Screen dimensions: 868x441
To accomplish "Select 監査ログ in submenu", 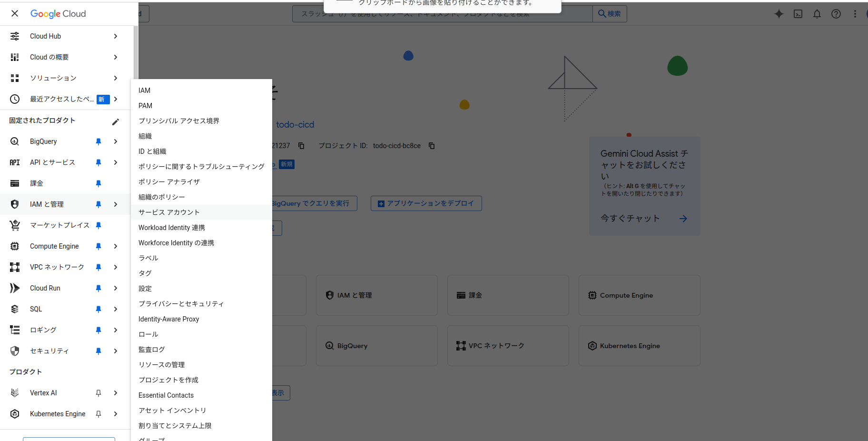I will click(x=201, y=350).
